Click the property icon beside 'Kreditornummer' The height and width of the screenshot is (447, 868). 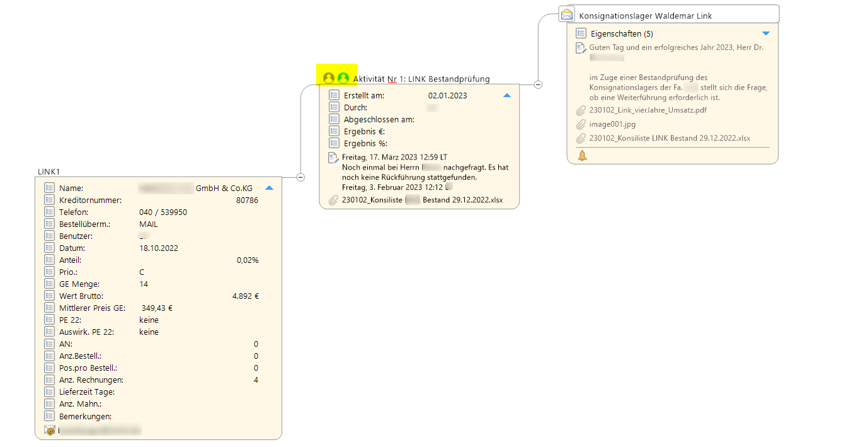(x=50, y=200)
